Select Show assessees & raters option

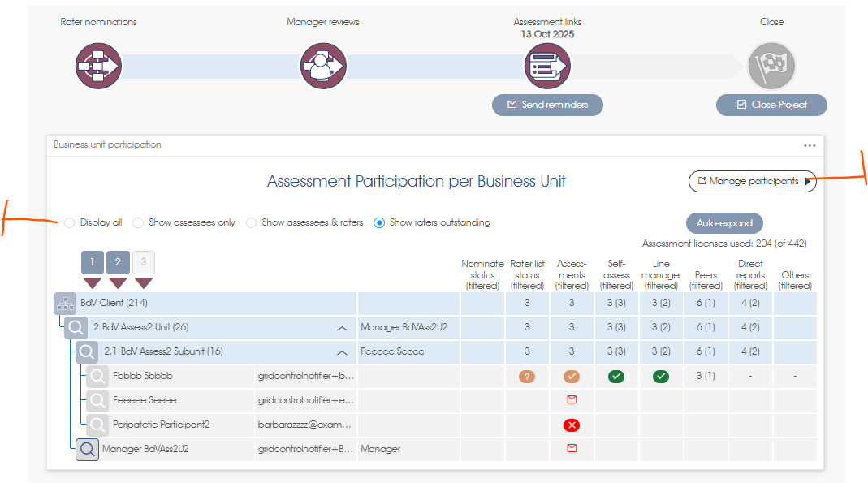[252, 222]
